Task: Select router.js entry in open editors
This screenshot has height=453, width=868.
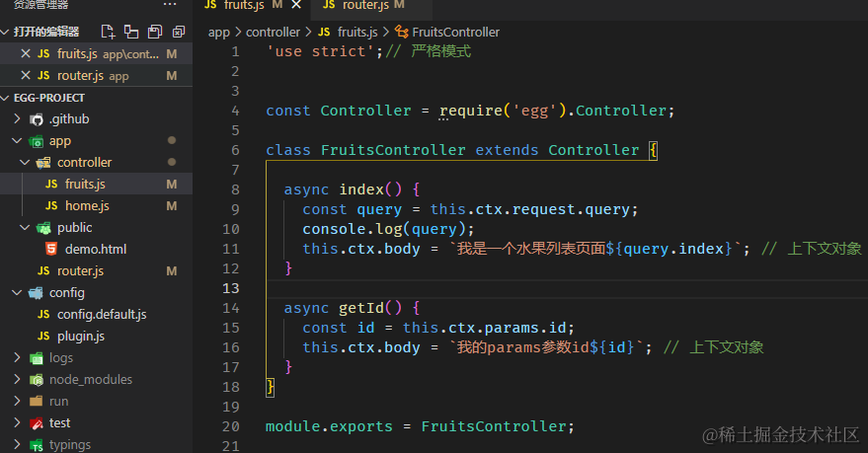Action: coord(97,75)
